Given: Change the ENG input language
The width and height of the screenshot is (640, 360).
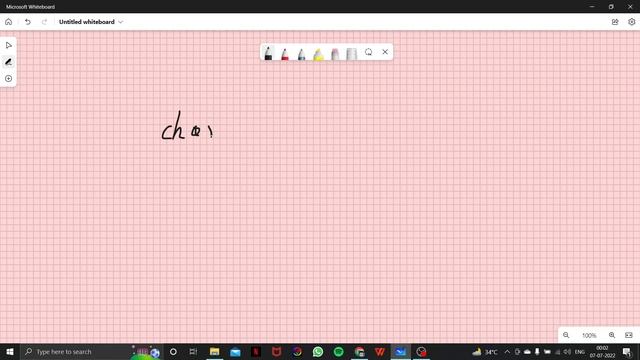Looking at the screenshot, I should [580, 352].
